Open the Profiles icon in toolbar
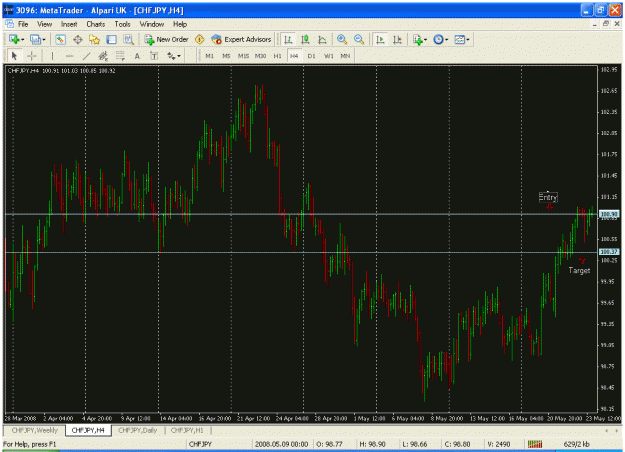The width and height of the screenshot is (625, 452). coord(35,39)
